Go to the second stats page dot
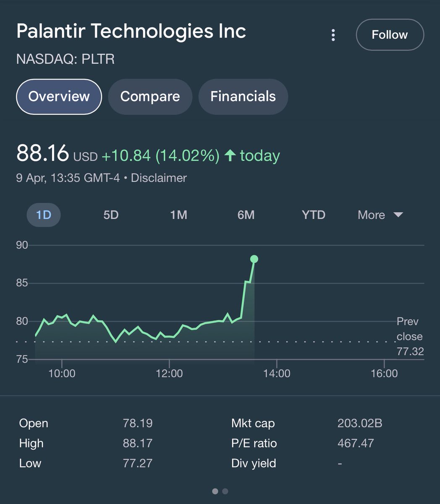 coord(225,491)
